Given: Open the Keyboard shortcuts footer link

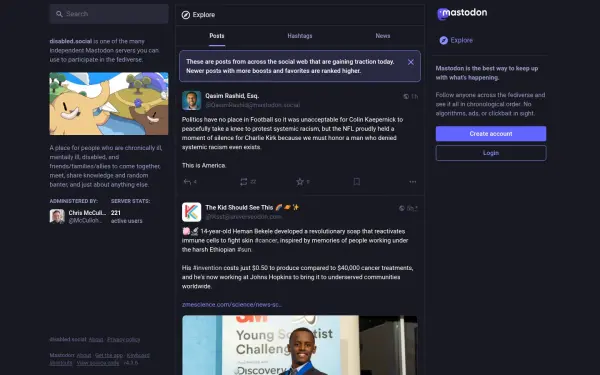Looking at the screenshot, I should (x=138, y=355).
